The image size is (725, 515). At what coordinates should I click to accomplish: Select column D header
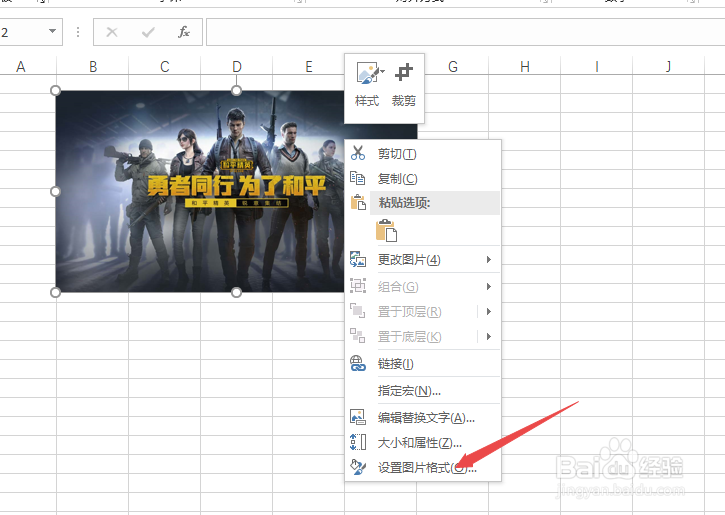(237, 67)
